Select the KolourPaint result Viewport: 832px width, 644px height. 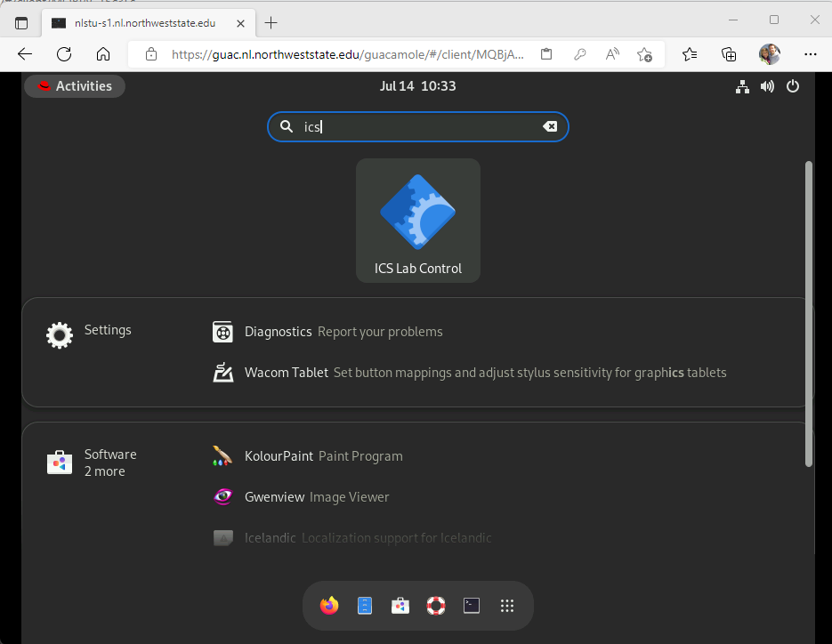307,456
